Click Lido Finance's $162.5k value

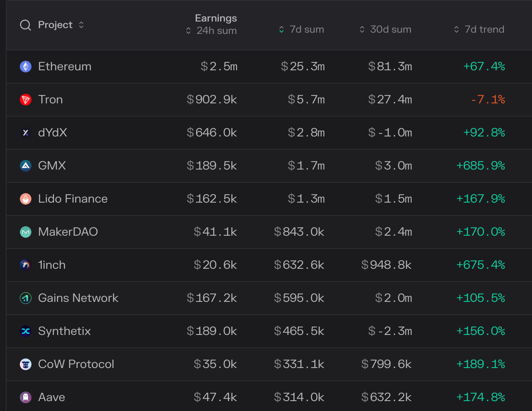[212, 199]
